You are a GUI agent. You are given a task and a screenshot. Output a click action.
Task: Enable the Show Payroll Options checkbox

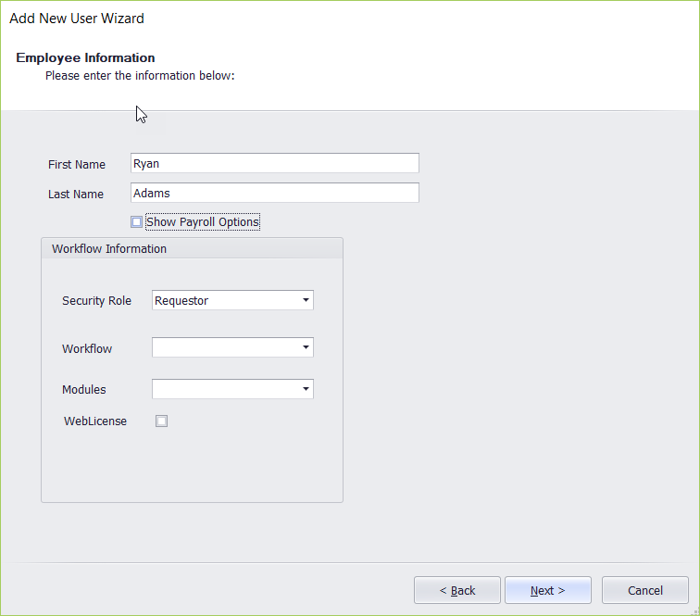tap(137, 222)
